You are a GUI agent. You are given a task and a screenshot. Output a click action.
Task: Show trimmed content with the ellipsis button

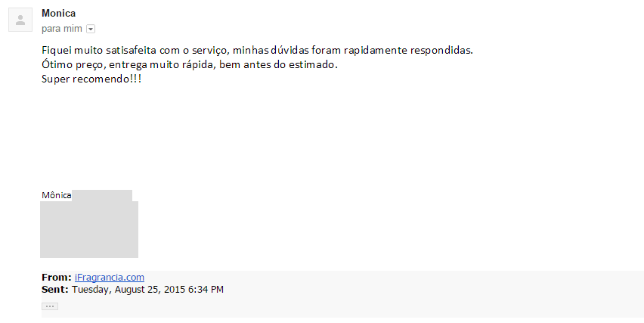pos(50,306)
